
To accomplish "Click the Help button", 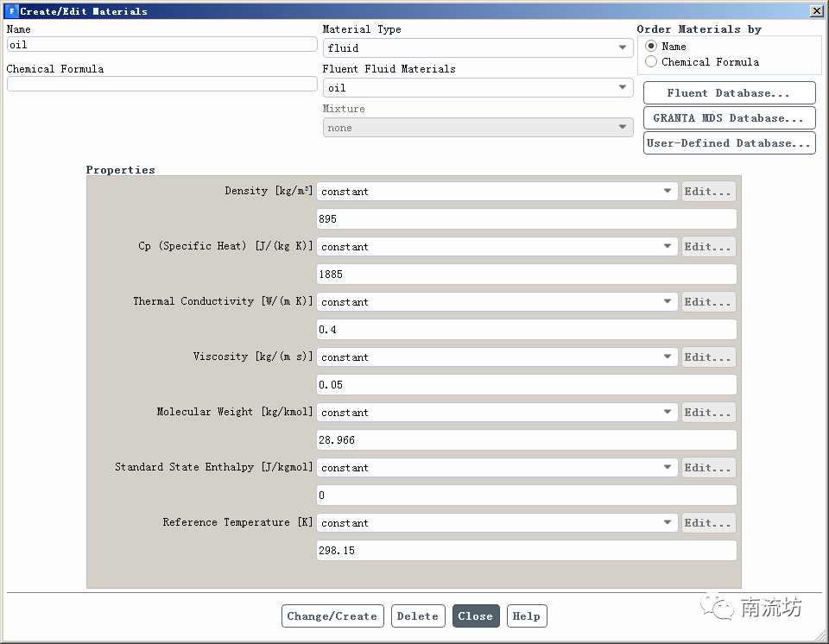I will tap(526, 616).
